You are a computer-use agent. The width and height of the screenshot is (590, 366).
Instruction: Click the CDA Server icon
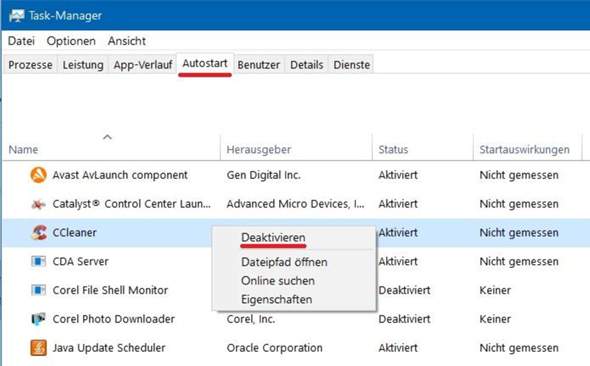pos(38,261)
